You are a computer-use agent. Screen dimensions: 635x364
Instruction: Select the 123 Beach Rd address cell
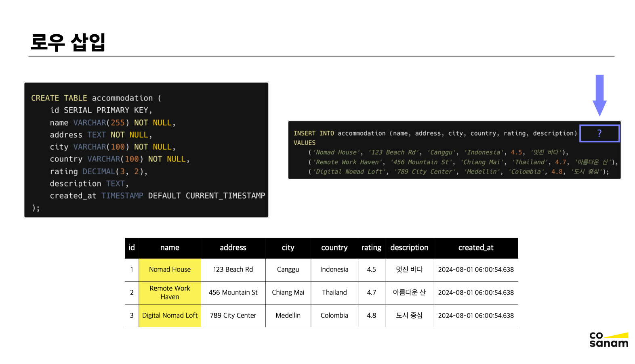tap(233, 270)
